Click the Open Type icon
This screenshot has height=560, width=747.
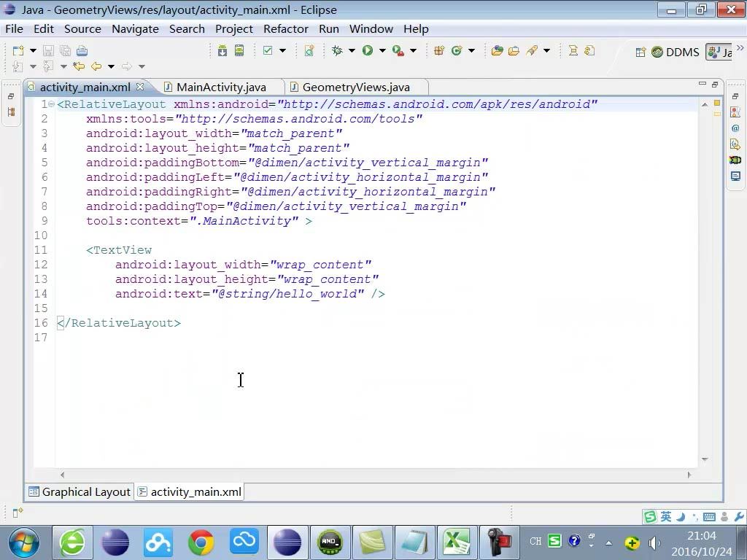(497, 50)
